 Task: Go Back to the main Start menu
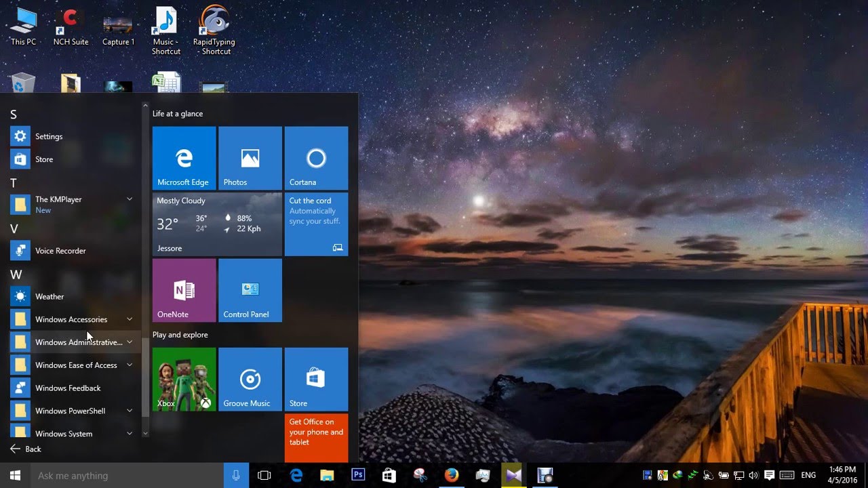[x=26, y=449]
